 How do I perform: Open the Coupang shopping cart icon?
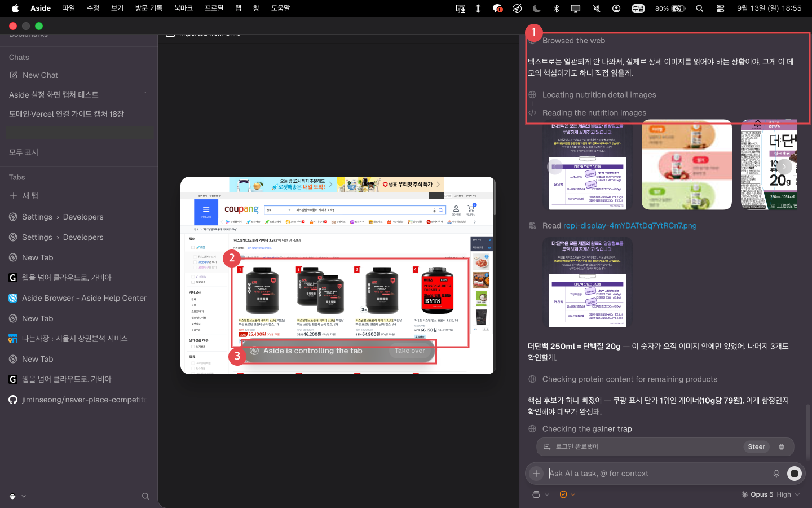(471, 209)
